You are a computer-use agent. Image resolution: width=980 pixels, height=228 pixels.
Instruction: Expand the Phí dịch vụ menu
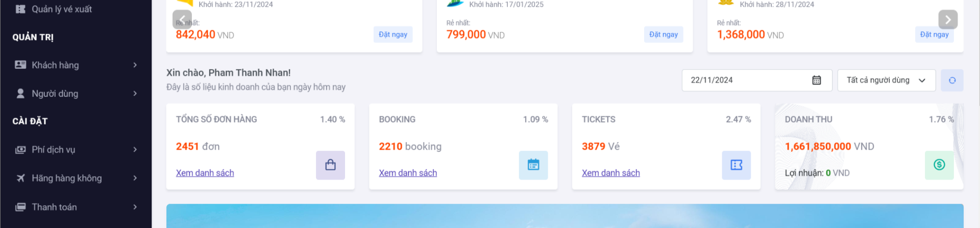click(x=76, y=150)
